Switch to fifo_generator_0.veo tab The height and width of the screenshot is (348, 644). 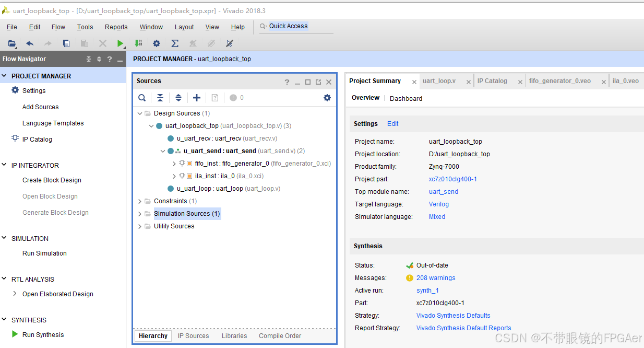click(560, 81)
